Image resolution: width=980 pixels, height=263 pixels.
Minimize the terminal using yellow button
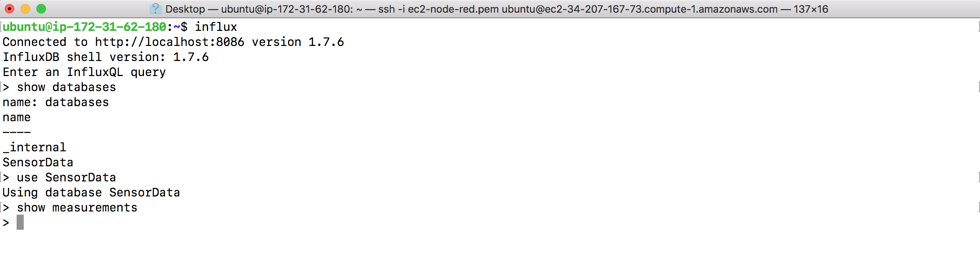click(x=25, y=9)
